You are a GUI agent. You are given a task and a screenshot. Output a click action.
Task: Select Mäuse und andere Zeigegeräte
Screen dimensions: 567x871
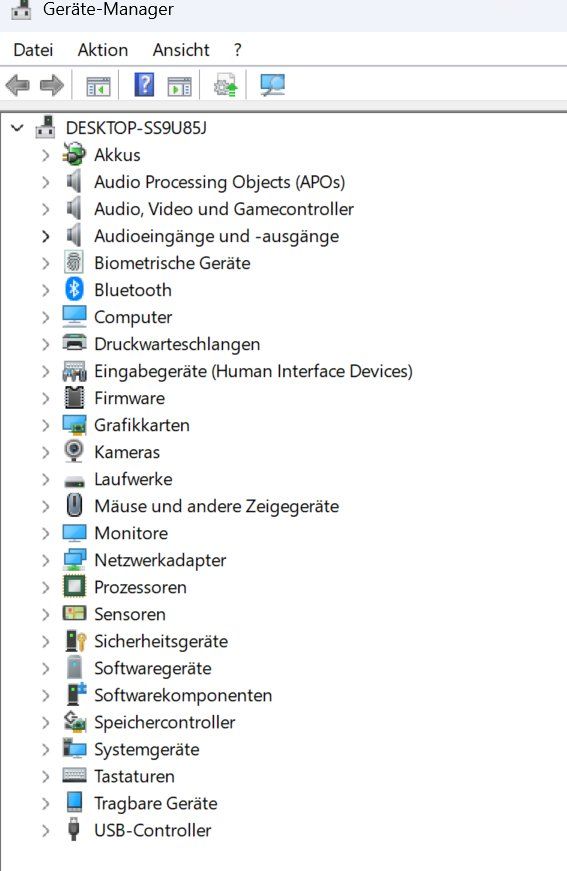pos(217,506)
